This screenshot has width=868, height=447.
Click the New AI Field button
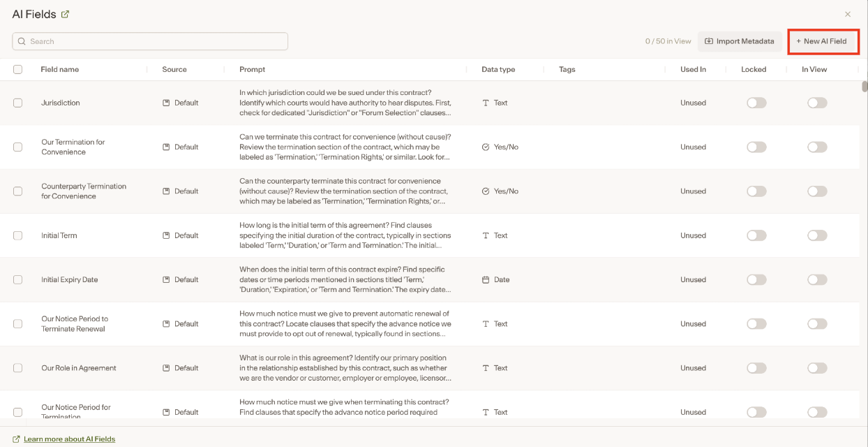click(x=823, y=41)
